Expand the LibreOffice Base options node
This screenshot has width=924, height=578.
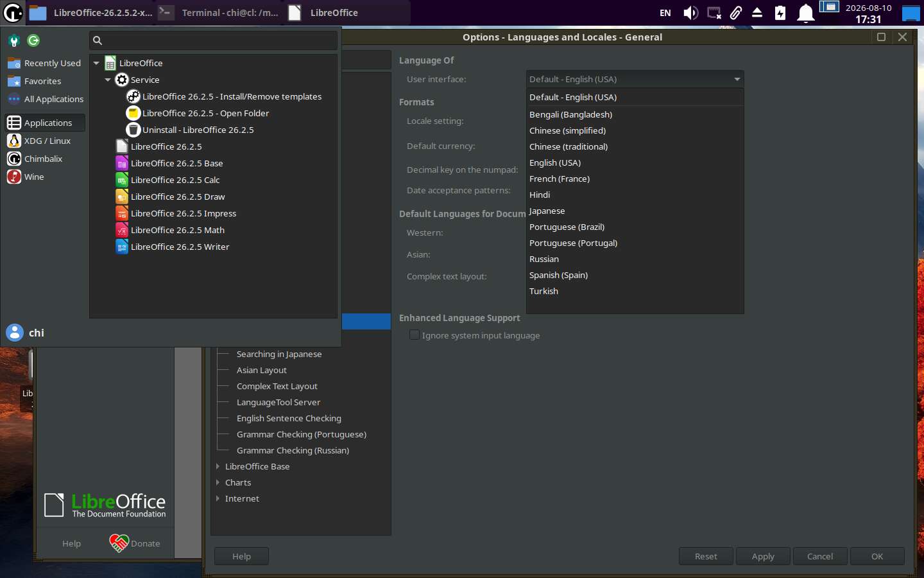218,466
